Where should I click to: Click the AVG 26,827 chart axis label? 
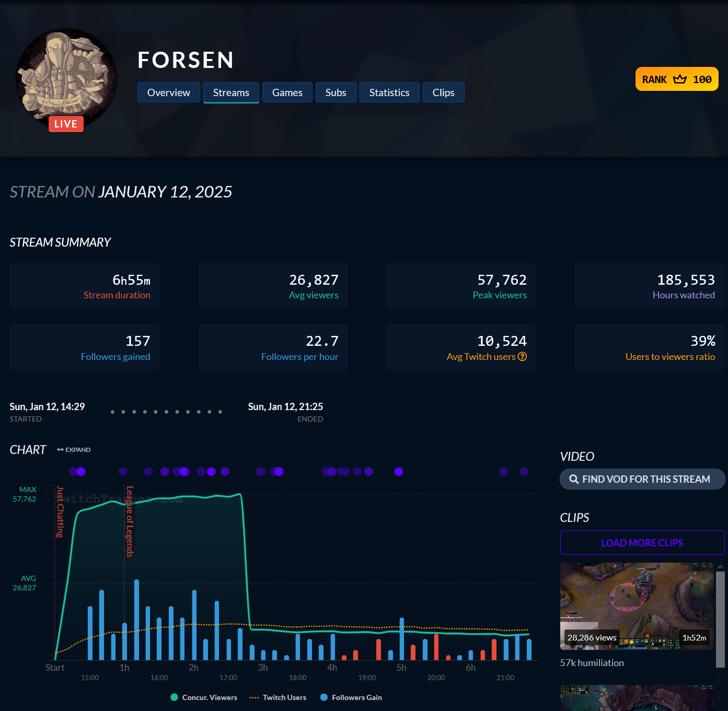(x=25, y=583)
